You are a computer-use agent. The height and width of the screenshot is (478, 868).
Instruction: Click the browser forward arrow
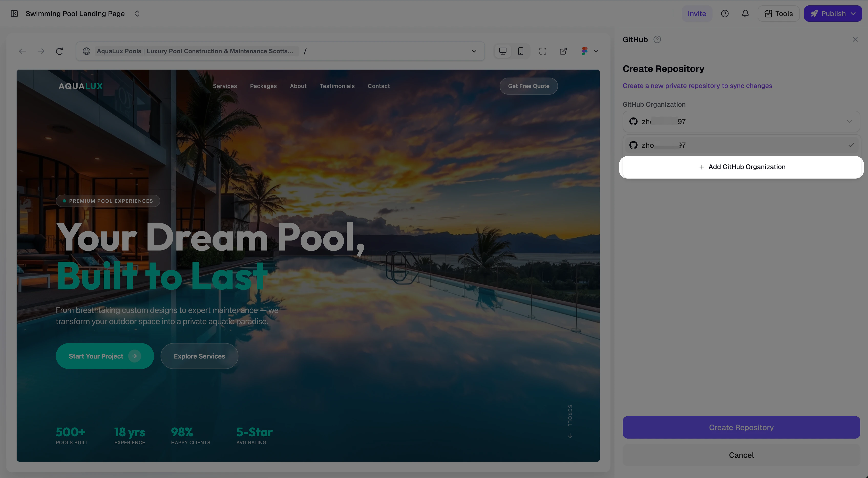[x=41, y=51]
